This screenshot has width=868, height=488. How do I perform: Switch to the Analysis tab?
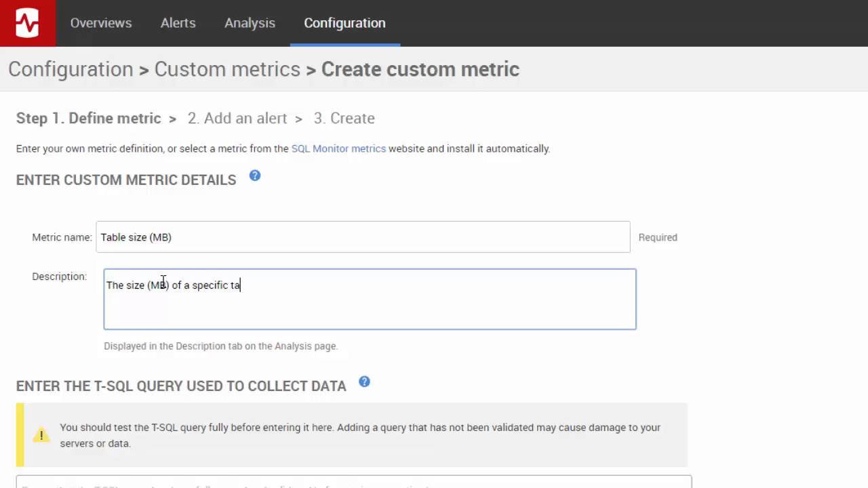coord(250,23)
